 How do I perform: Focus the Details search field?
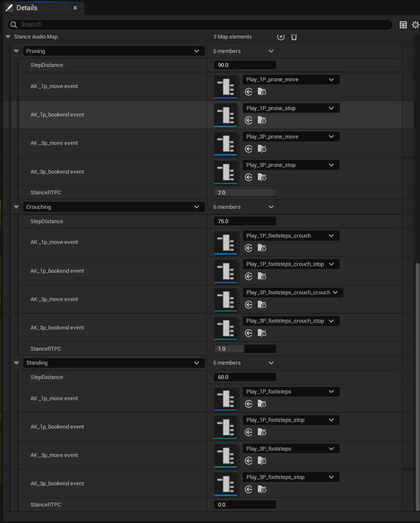pyautogui.click(x=200, y=25)
